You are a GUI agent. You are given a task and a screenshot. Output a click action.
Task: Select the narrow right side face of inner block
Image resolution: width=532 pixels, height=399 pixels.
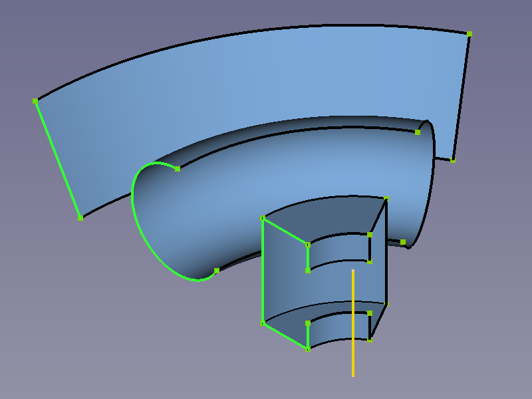379,266
